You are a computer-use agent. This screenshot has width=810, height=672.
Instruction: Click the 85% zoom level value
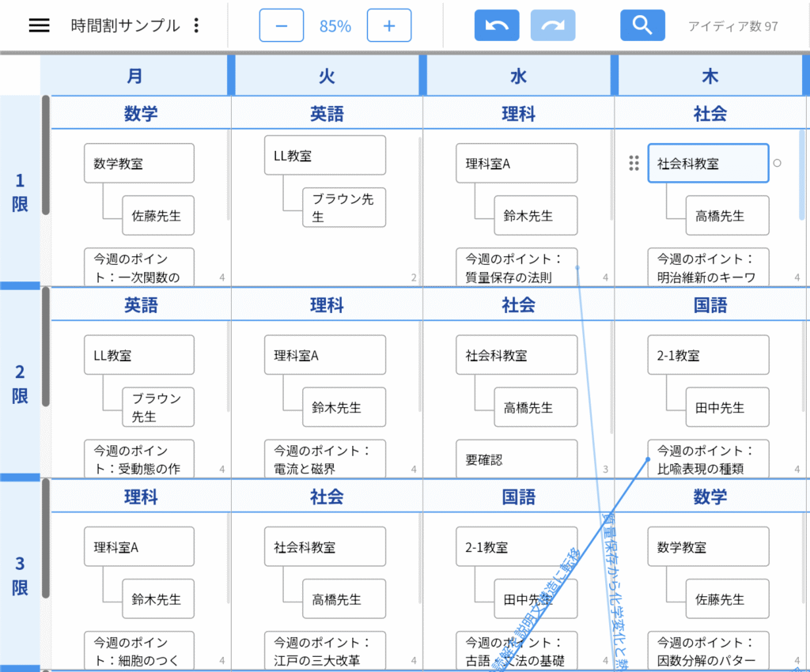click(x=335, y=26)
